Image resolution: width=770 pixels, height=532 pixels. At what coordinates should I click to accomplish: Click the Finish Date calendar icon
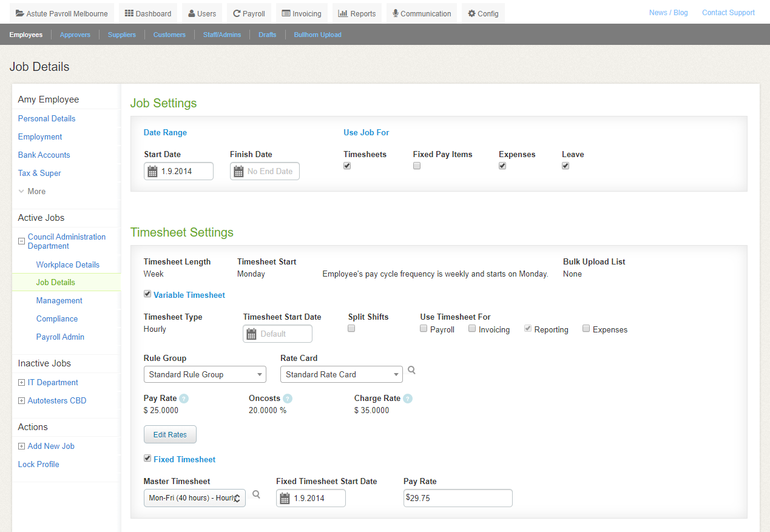(x=238, y=172)
